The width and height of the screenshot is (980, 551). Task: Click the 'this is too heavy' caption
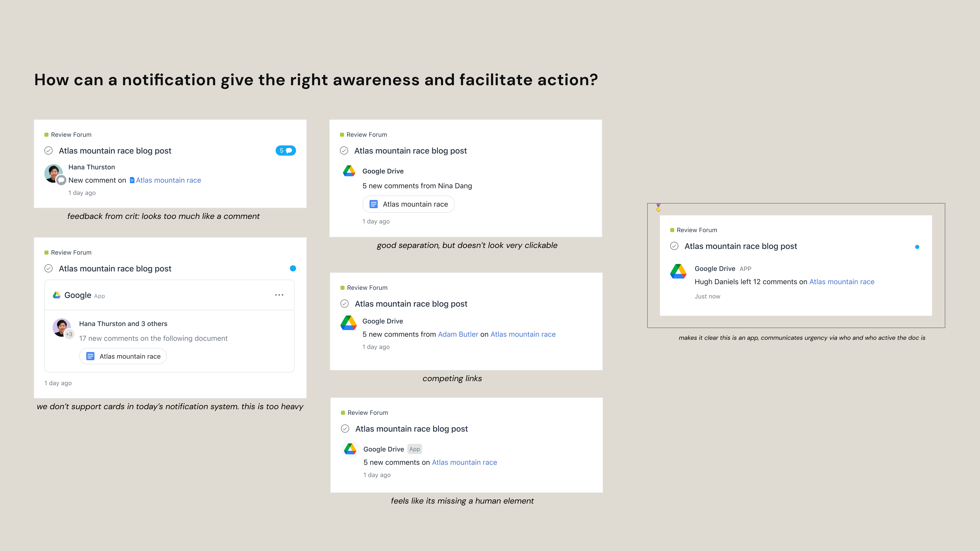pyautogui.click(x=170, y=407)
